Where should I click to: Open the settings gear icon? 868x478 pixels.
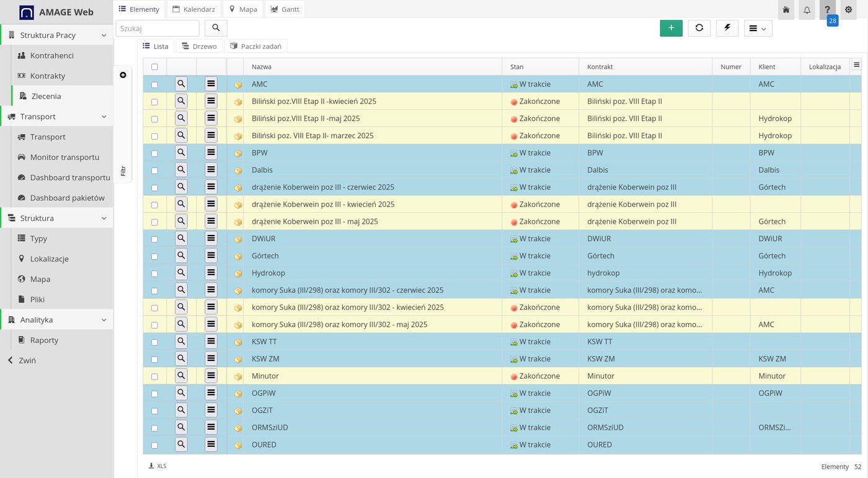(x=849, y=10)
